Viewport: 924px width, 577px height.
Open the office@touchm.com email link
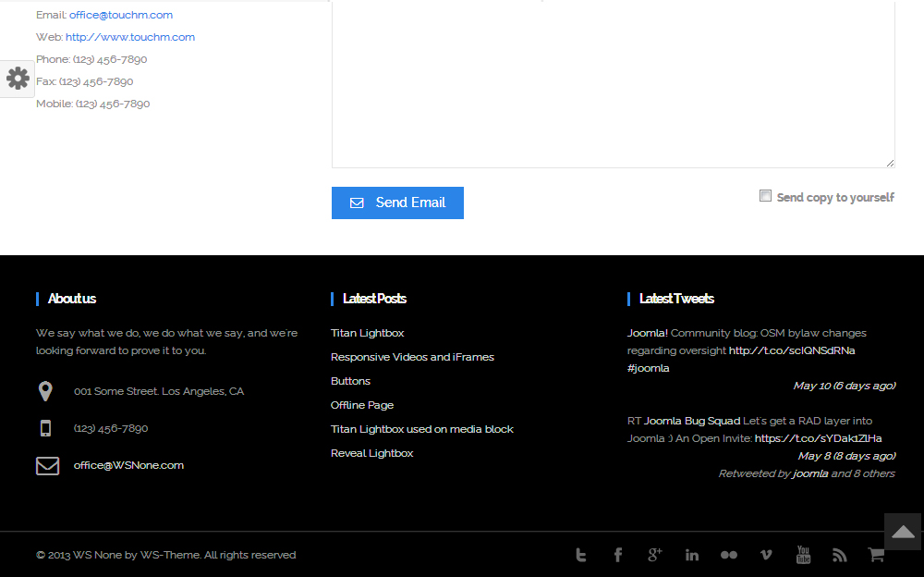click(x=121, y=15)
